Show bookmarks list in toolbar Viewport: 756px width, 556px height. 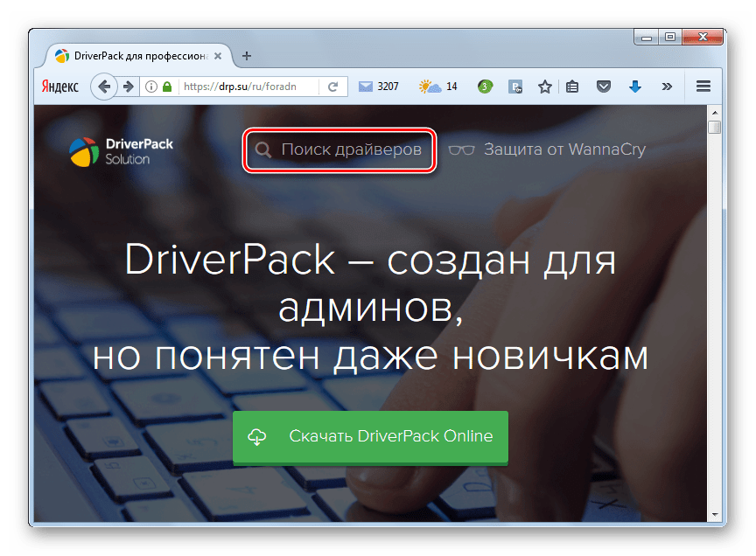click(x=572, y=87)
